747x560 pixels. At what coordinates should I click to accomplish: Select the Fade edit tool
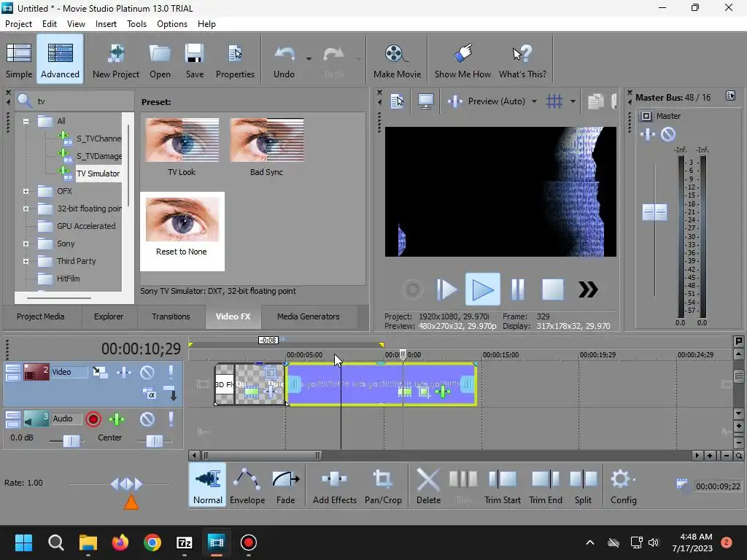[x=286, y=486]
